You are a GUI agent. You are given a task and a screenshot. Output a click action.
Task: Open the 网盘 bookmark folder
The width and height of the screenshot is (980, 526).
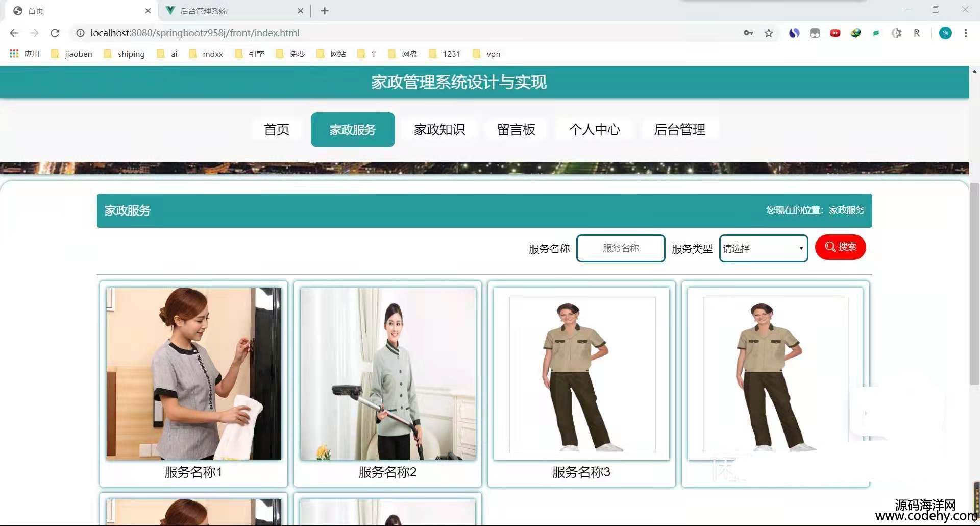point(403,54)
